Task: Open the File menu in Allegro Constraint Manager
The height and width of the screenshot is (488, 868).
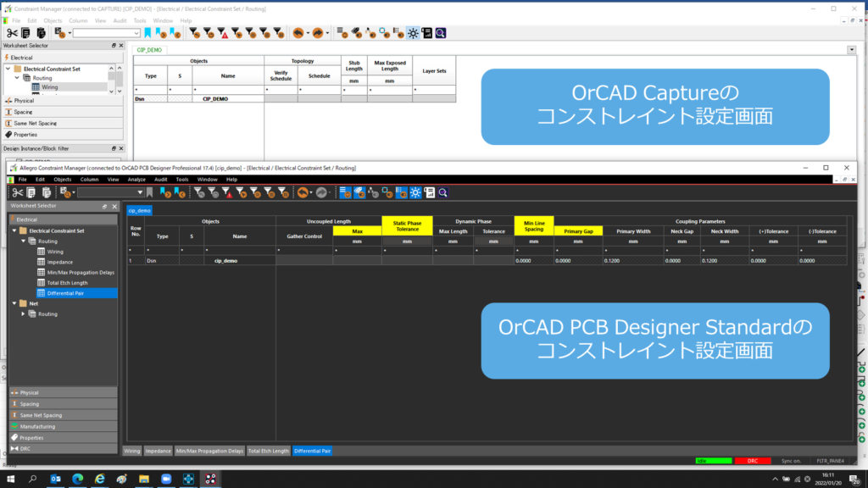Action: click(22, 180)
